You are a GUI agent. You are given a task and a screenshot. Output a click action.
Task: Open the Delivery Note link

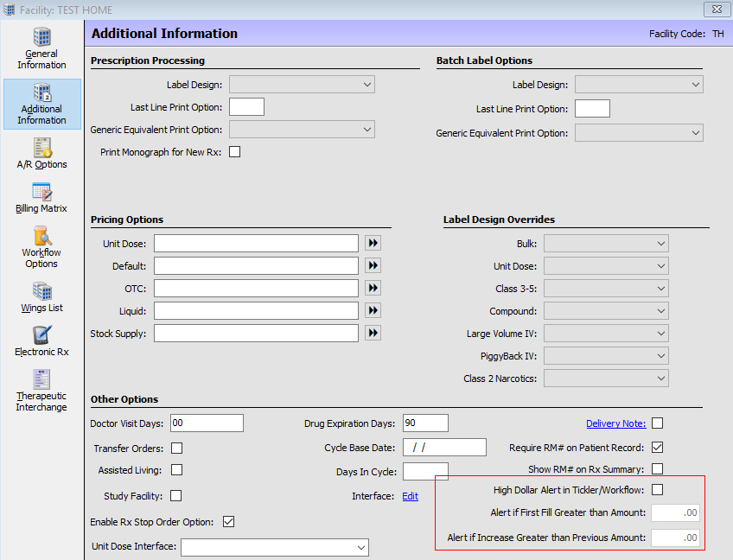pos(615,423)
